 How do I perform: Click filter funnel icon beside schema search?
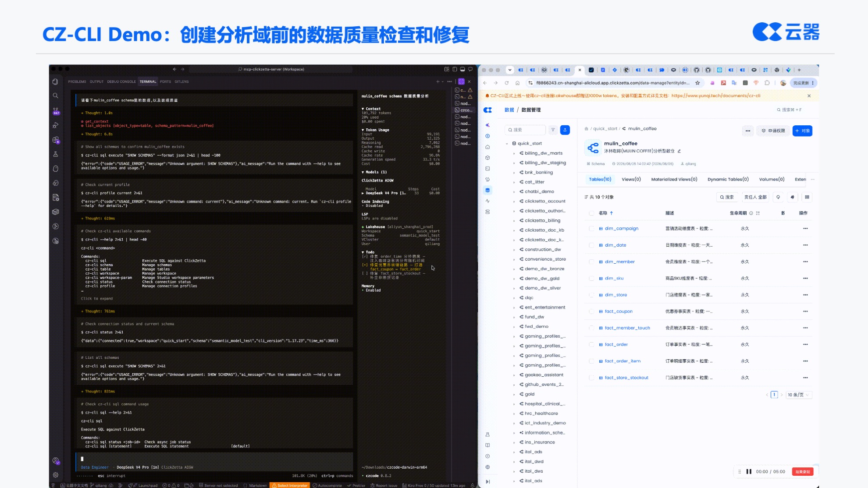(x=553, y=130)
